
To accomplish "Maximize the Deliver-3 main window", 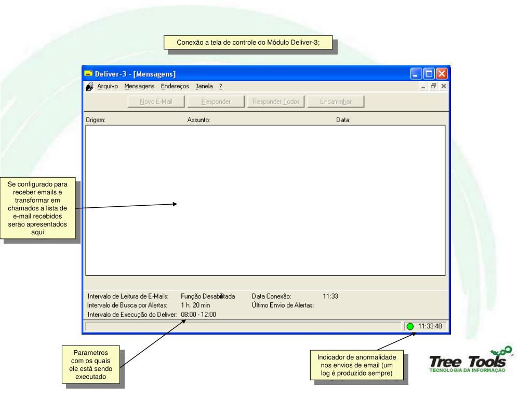I will pyautogui.click(x=429, y=74).
